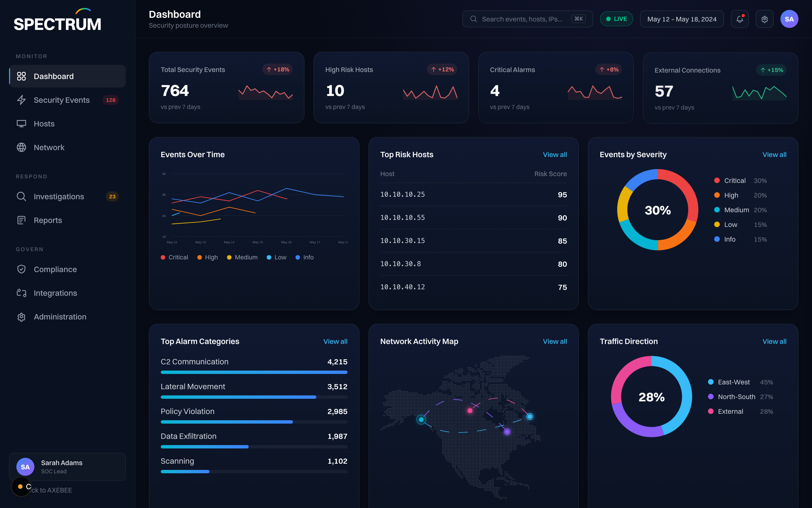Screen dimensions: 812x508
Task: Click the Network globe icon
Action: tap(21, 147)
